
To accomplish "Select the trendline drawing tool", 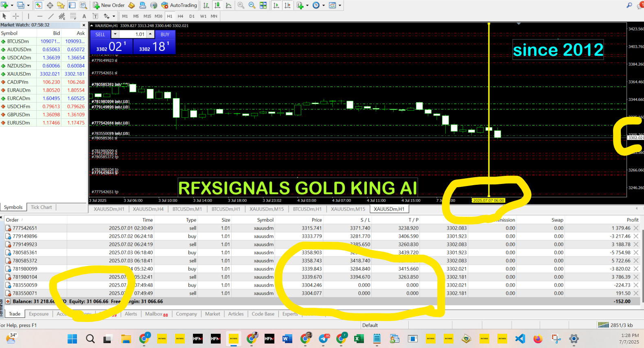I will [51, 16].
